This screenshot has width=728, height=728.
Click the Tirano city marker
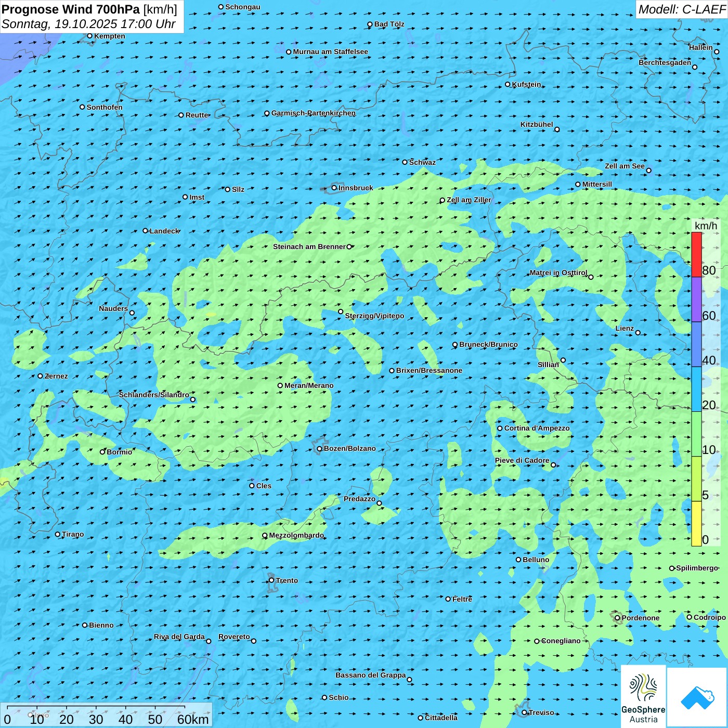coord(58,534)
